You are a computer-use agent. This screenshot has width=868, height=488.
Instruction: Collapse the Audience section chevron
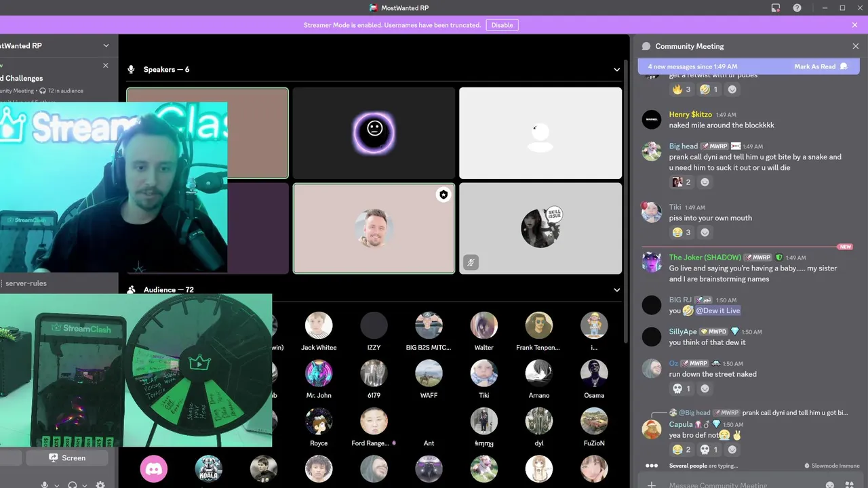pos(616,290)
